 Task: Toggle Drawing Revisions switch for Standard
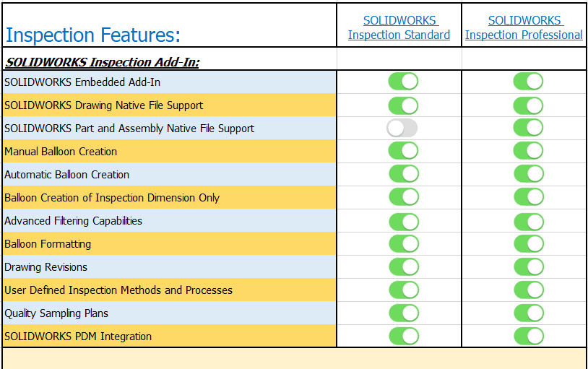[x=404, y=267]
